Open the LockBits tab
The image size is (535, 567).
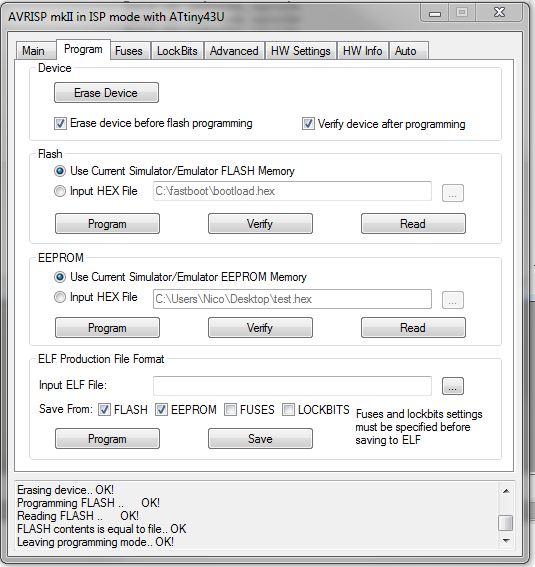pyautogui.click(x=177, y=51)
